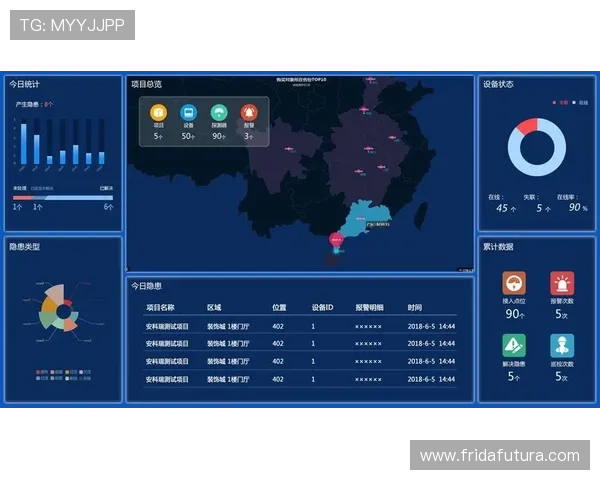Click the pink location pin on the map
This screenshot has height=480, width=600.
coord(336,239)
